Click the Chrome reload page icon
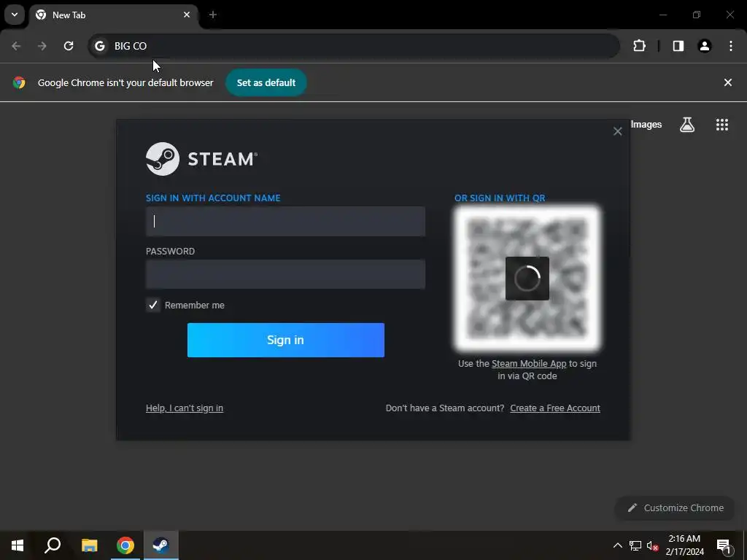747x560 pixels. pos(69,46)
